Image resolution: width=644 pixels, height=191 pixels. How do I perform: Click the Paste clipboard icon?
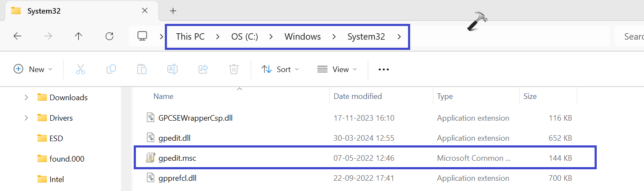[142, 69]
